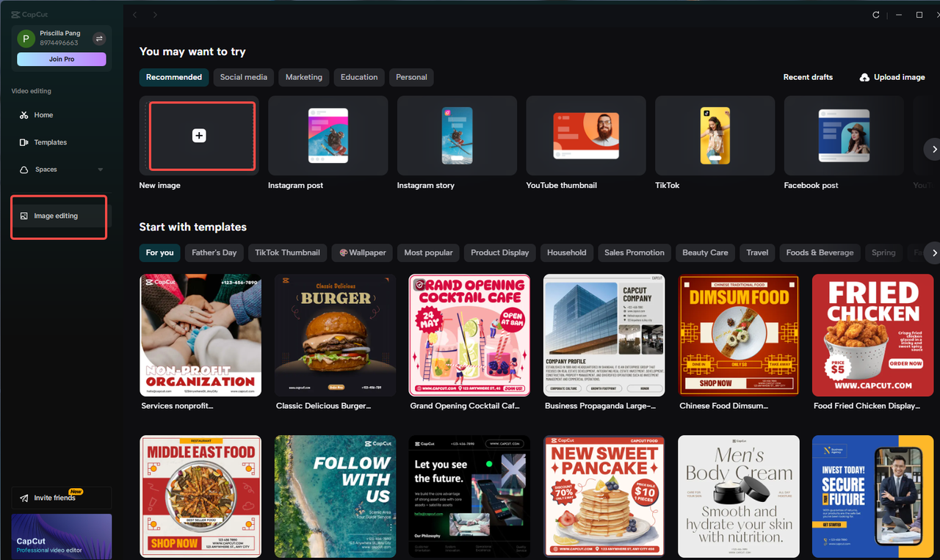Screen dimensions: 940x560
Task: Select the Wallpaper template filter
Action: 361,252
